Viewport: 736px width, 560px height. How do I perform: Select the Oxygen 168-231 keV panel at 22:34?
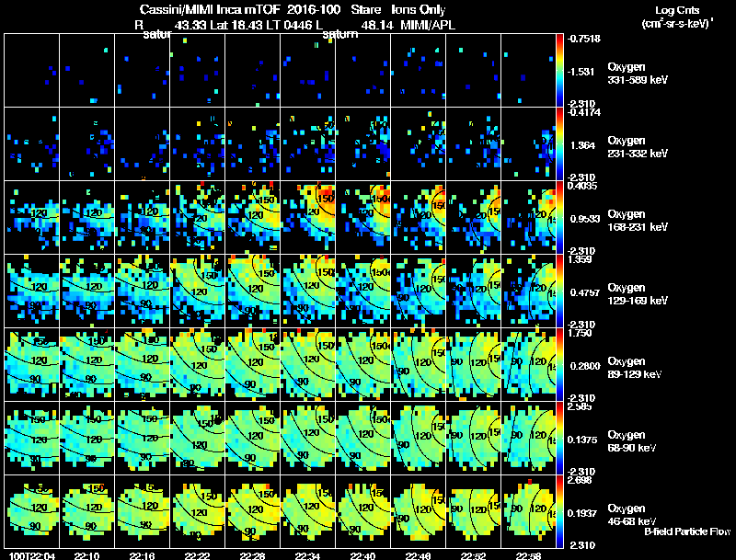308,218
